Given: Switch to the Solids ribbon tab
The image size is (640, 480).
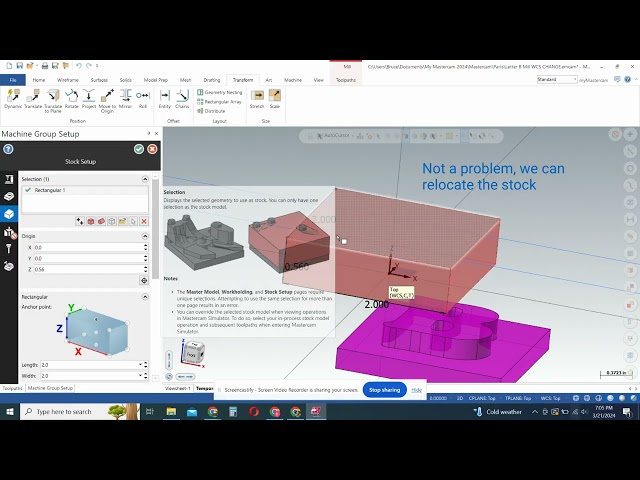Looking at the screenshot, I should point(125,80).
